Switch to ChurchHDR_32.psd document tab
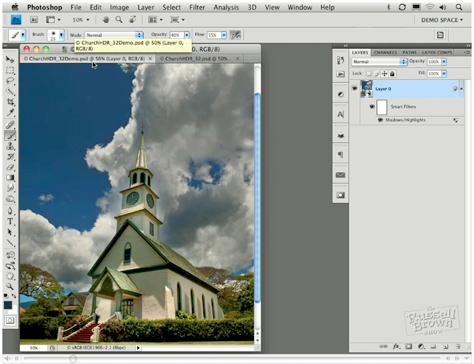The width and height of the screenshot is (474, 364). (196, 59)
